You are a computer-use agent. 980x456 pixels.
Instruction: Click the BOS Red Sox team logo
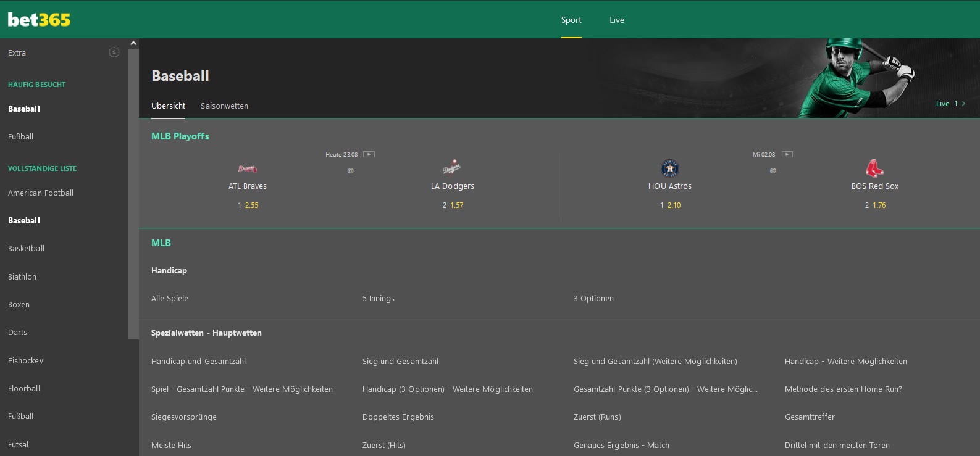[874, 168]
